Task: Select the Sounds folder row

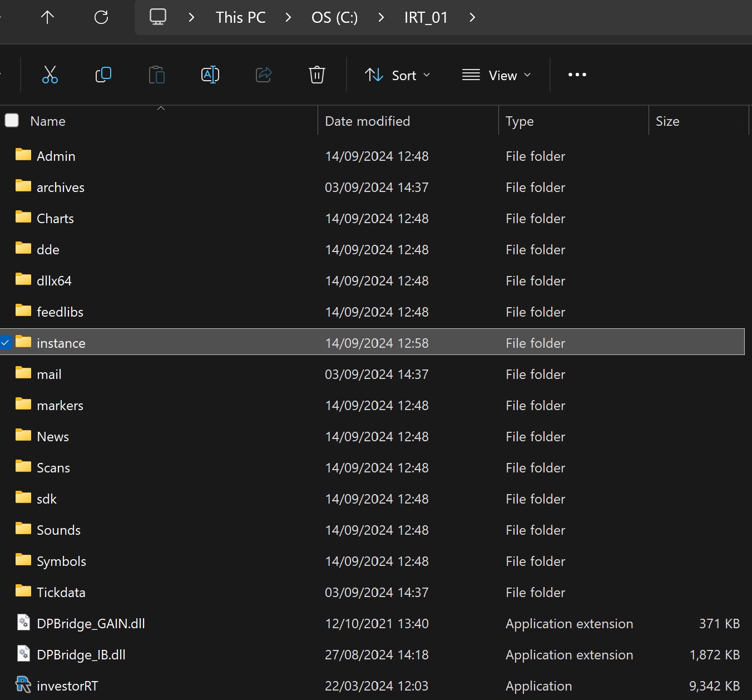Action: [372, 530]
